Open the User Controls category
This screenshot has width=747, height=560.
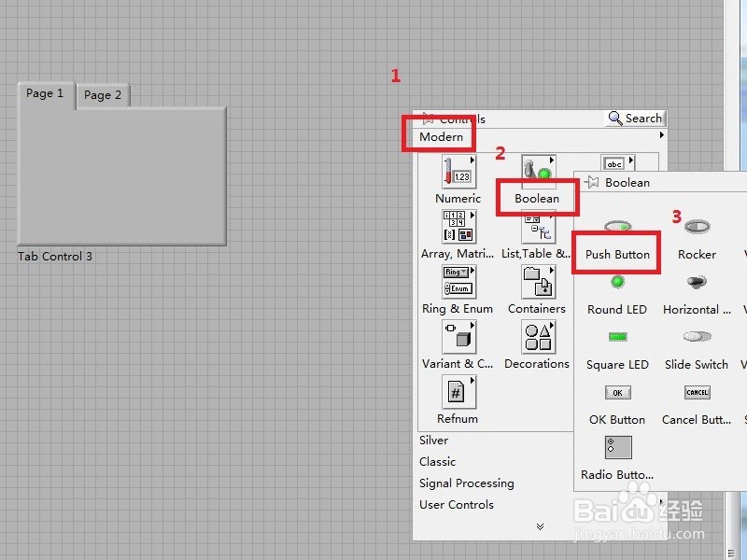(x=457, y=505)
